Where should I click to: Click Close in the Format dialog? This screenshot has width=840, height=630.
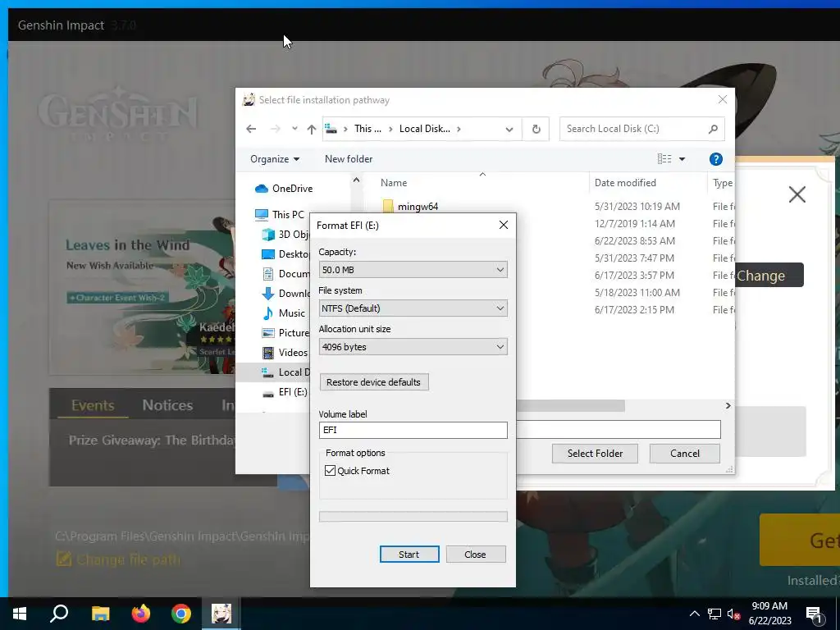point(475,555)
